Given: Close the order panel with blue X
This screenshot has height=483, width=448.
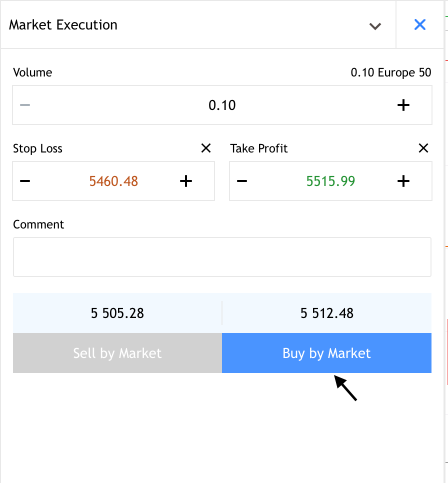Looking at the screenshot, I should click(420, 24).
